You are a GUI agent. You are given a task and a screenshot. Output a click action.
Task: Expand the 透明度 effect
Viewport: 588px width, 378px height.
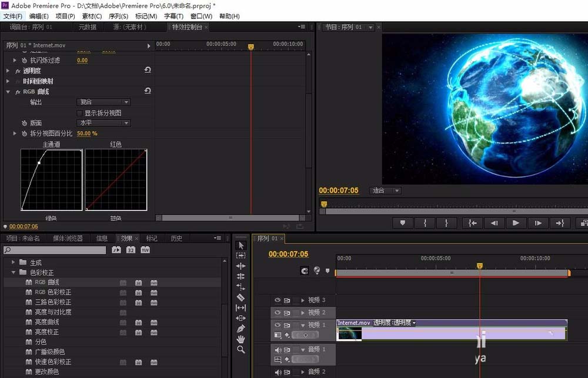point(8,71)
